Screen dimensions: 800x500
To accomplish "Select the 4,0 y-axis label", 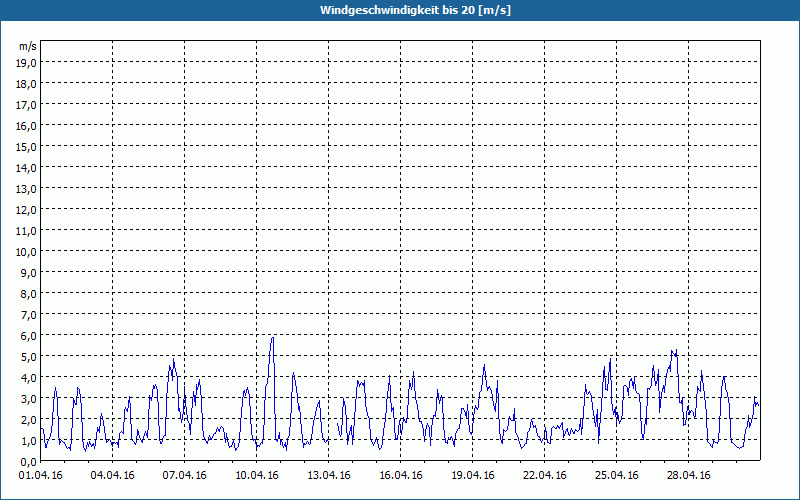I will [30, 378].
